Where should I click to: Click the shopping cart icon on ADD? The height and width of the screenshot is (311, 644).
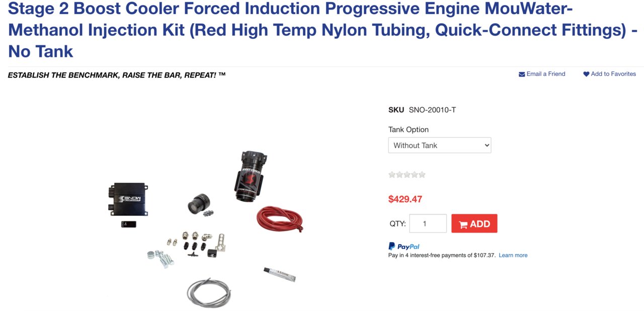[463, 224]
